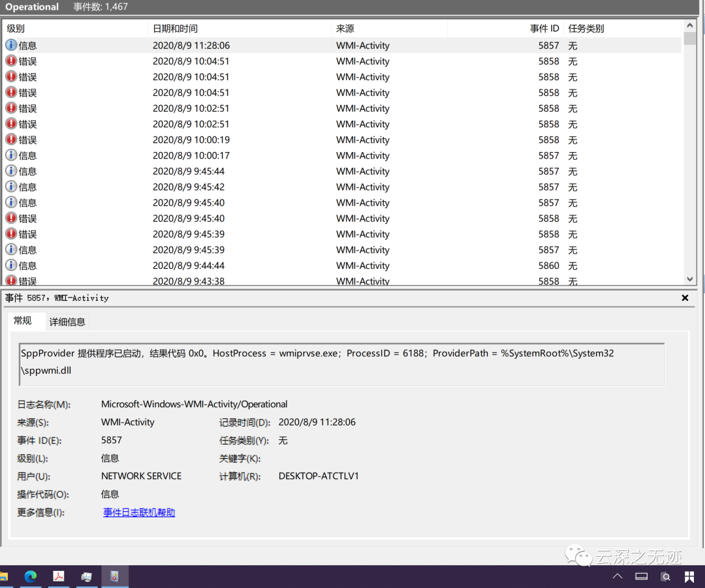
Task: Click the event list scroll down arrow
Action: [690, 279]
